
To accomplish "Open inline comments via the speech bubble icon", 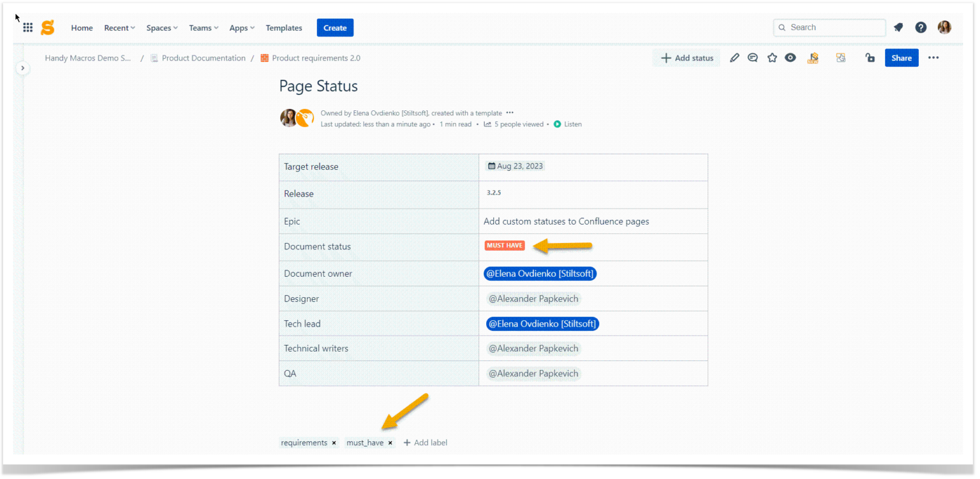I will pyautogui.click(x=753, y=57).
